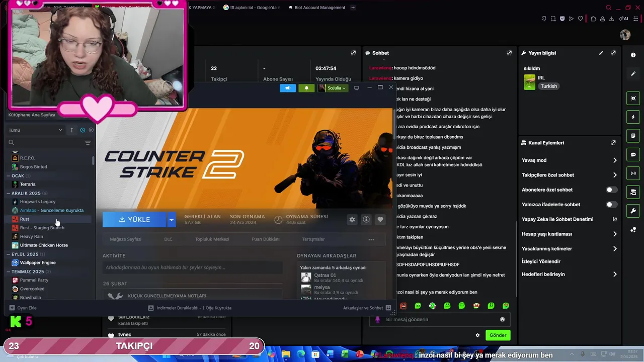This screenshot has height=362, width=644.
Task: Expand Takipçilere özel sohbet option
Action: [x=615, y=175]
